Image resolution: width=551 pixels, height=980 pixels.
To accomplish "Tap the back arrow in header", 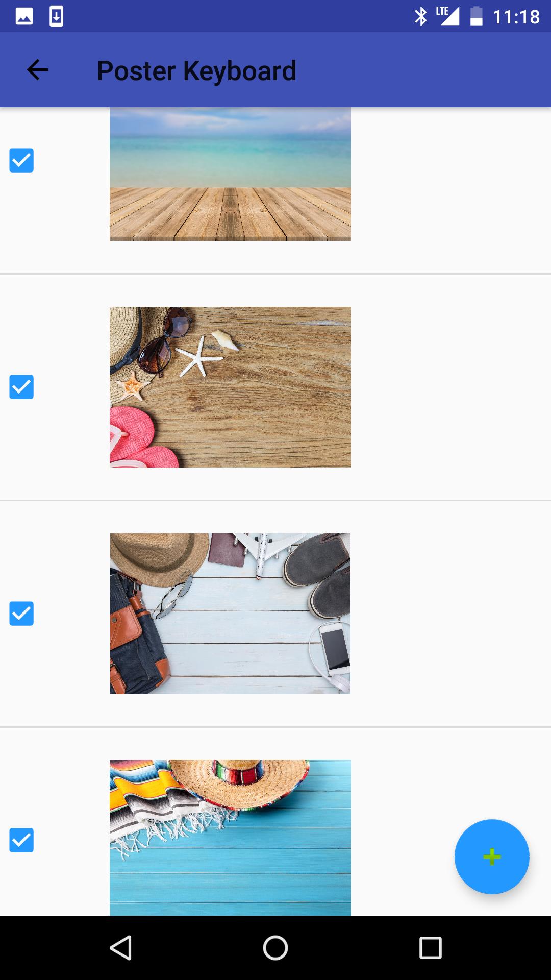I will [x=37, y=70].
